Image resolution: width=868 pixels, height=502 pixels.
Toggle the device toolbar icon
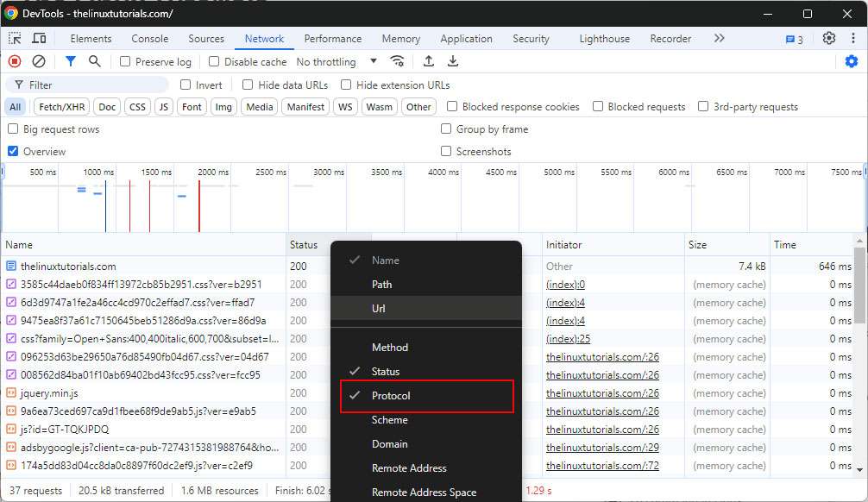click(x=39, y=38)
